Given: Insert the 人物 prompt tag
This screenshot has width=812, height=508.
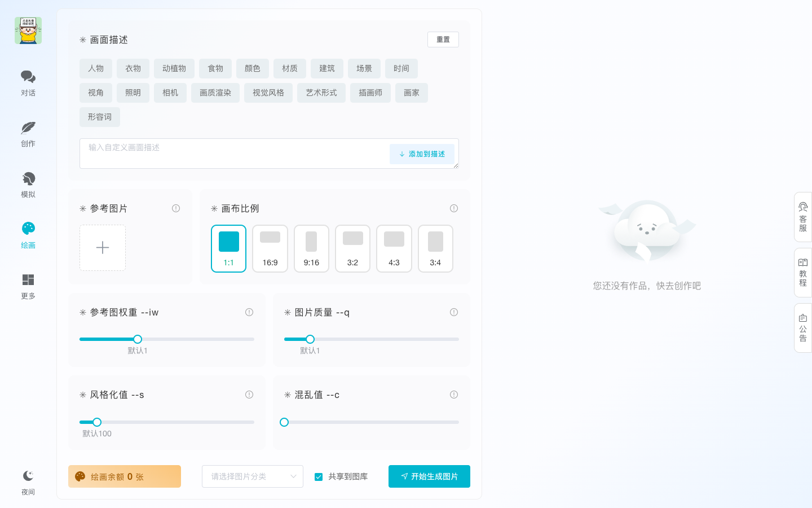Looking at the screenshot, I should pyautogui.click(x=96, y=68).
